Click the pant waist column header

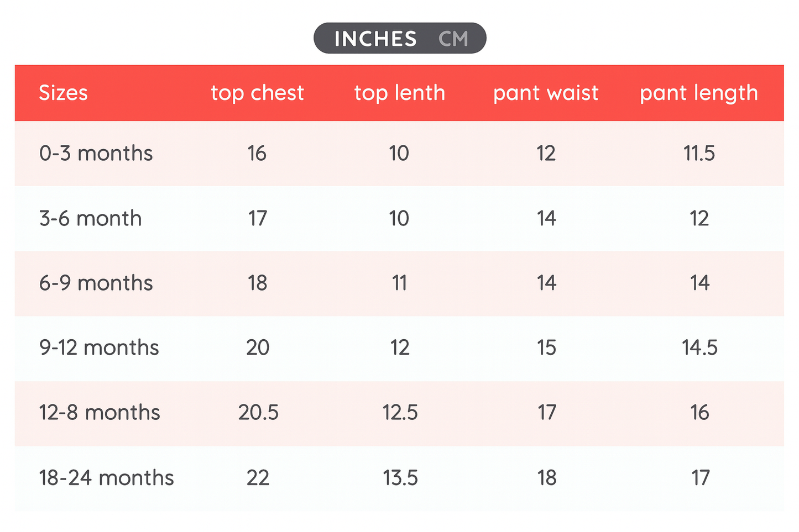[546, 93]
